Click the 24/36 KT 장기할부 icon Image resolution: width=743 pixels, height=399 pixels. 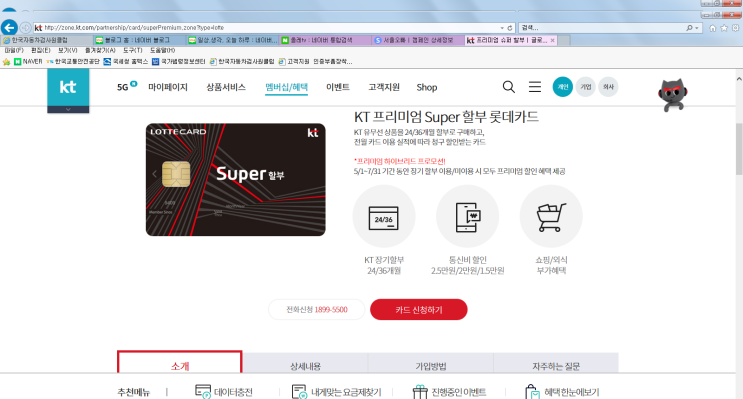click(x=384, y=216)
